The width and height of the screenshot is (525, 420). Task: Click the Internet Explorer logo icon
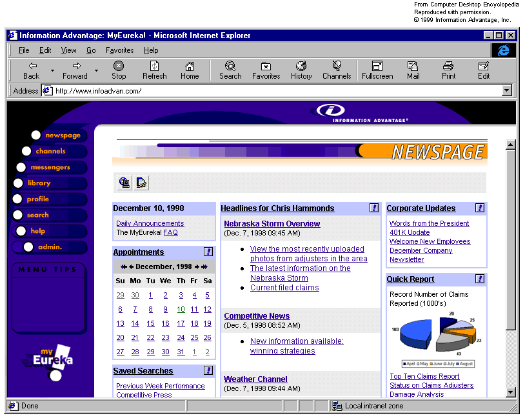tap(504, 50)
